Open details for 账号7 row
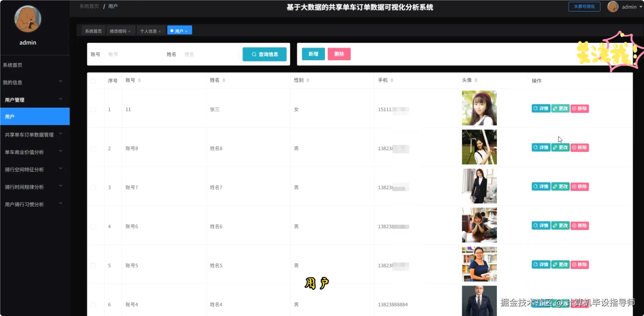 pos(541,187)
